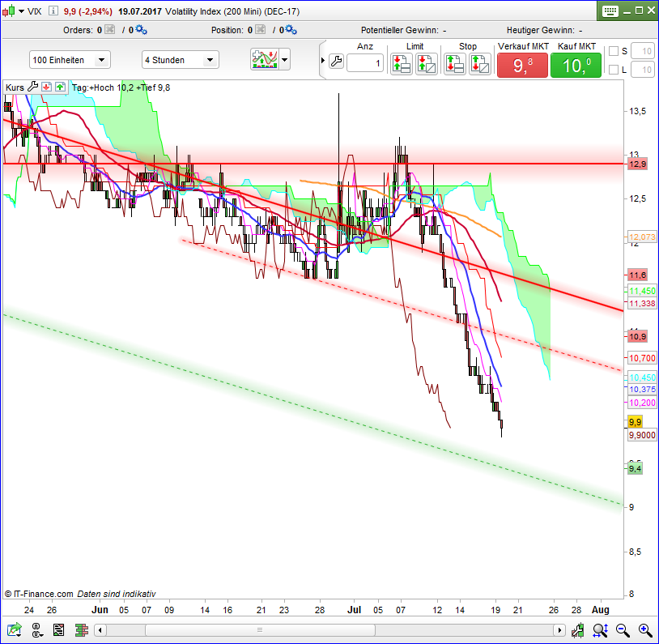Click the green 11,450 price label
The image size is (659, 644).
642,291
